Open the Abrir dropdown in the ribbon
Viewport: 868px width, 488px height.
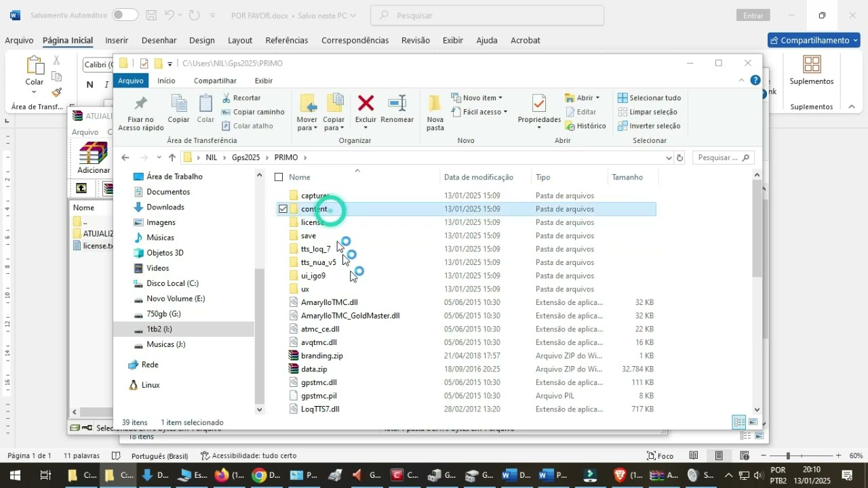(583, 98)
